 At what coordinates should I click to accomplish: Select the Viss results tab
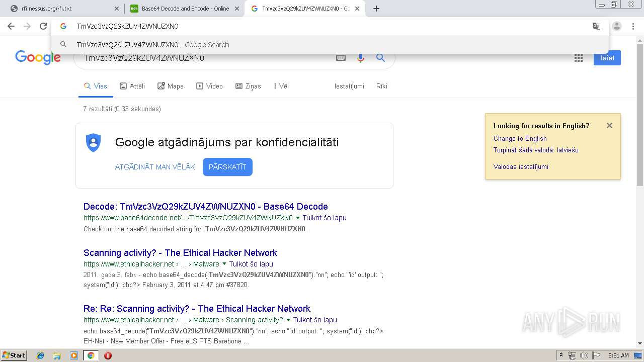click(96, 86)
